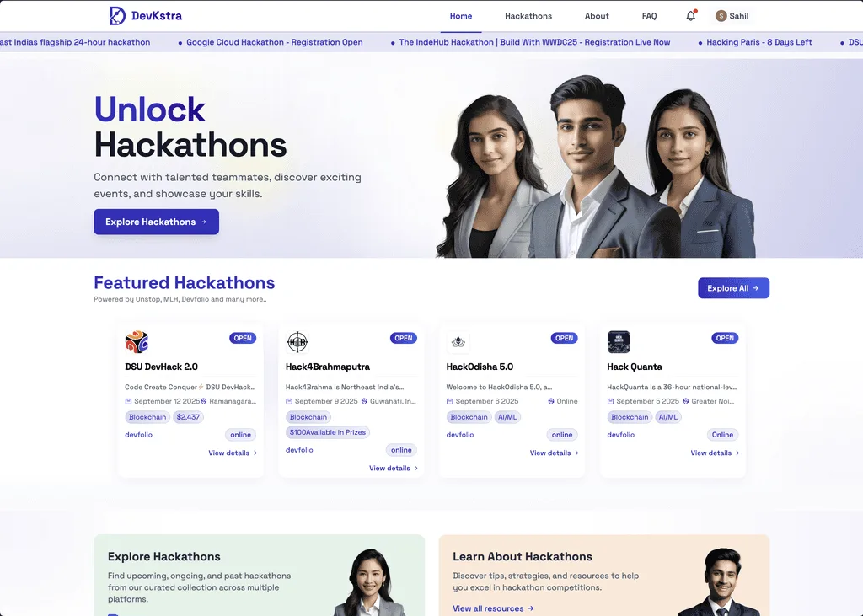The height and width of the screenshot is (616, 863).
Task: Click the DevKstra logo icon
Action: pyautogui.click(x=117, y=15)
